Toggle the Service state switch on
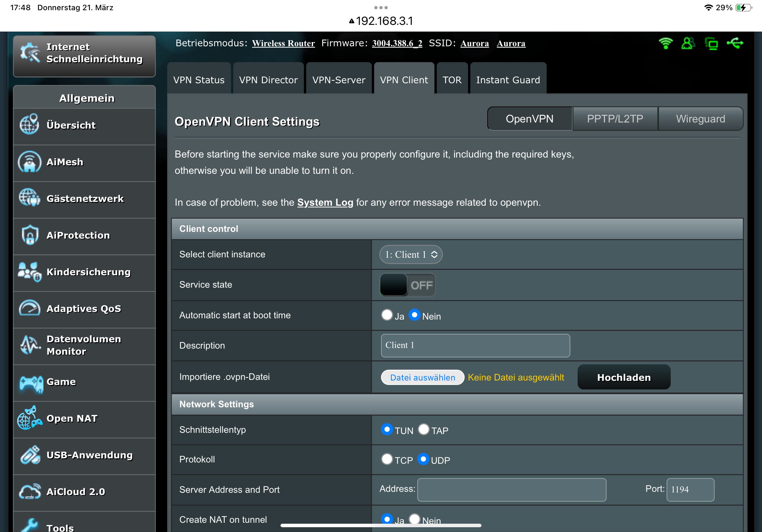The image size is (762, 532). tap(407, 285)
